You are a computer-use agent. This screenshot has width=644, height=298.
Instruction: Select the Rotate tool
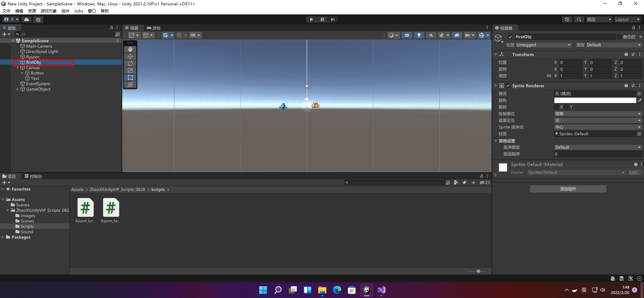(x=130, y=63)
